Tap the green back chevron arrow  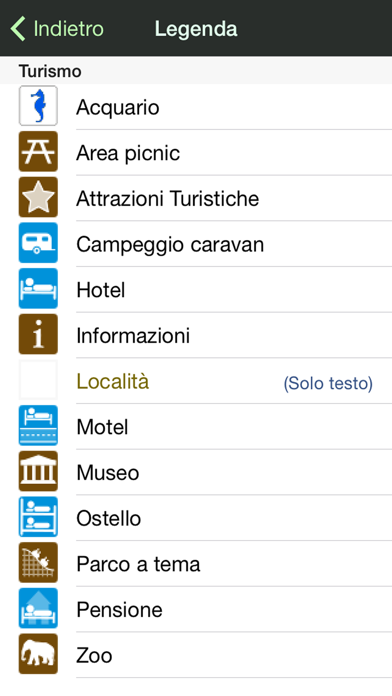pos(18,29)
